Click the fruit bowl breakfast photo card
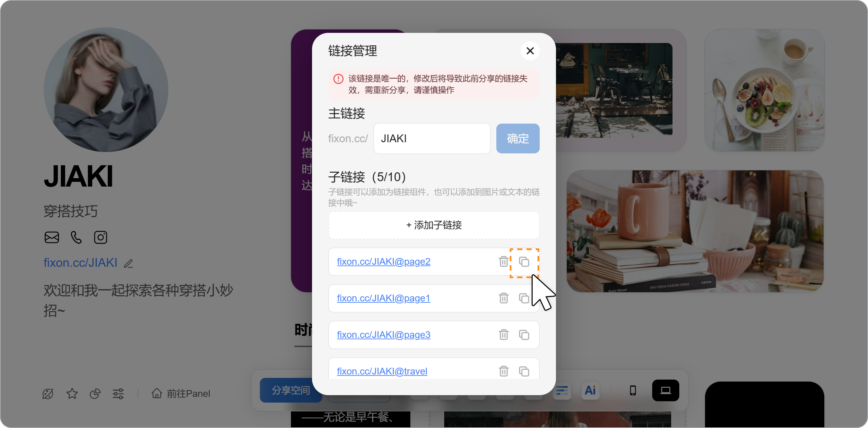Image resolution: width=868 pixels, height=428 pixels. [765, 90]
